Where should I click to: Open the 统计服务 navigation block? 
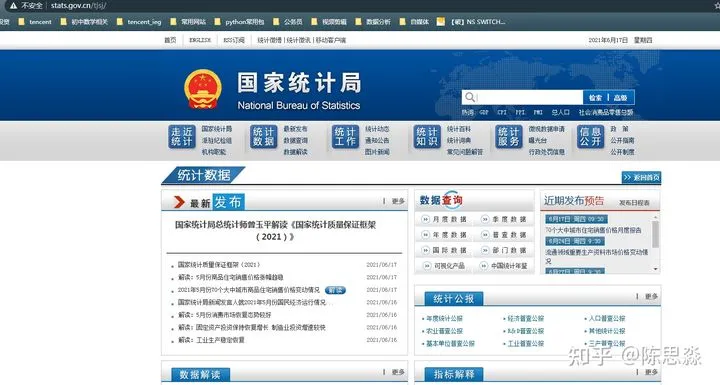coord(508,136)
